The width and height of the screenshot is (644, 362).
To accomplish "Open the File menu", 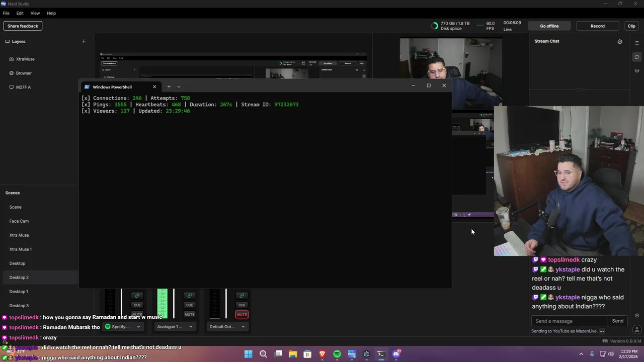I will 6,13.
